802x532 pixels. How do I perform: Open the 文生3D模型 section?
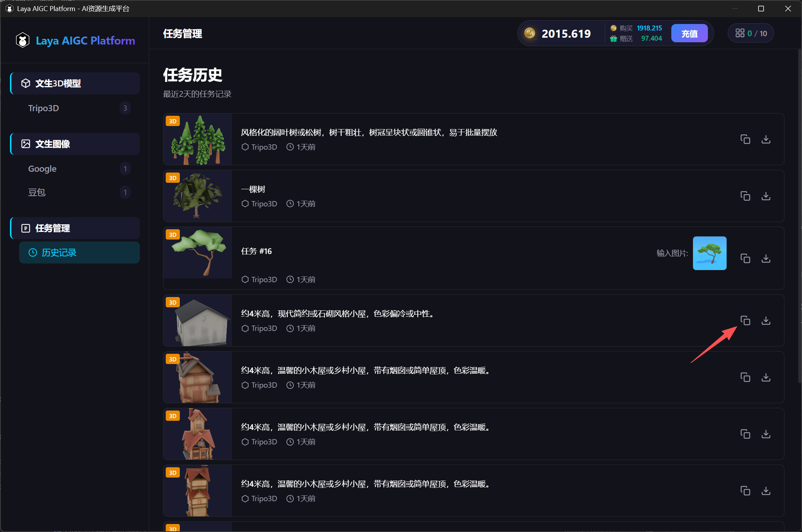pos(75,83)
